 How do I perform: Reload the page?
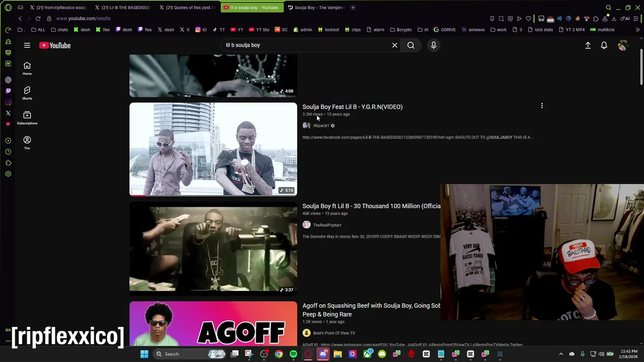pyautogui.click(x=38, y=19)
